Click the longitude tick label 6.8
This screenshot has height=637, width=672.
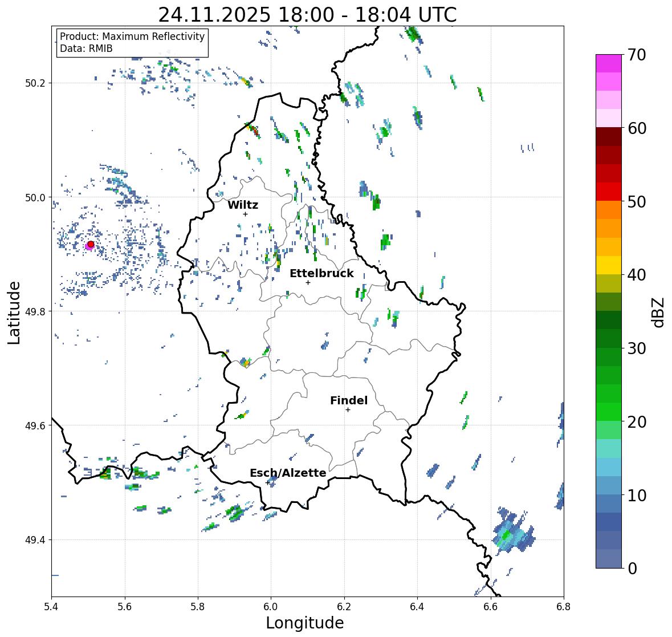(x=563, y=606)
